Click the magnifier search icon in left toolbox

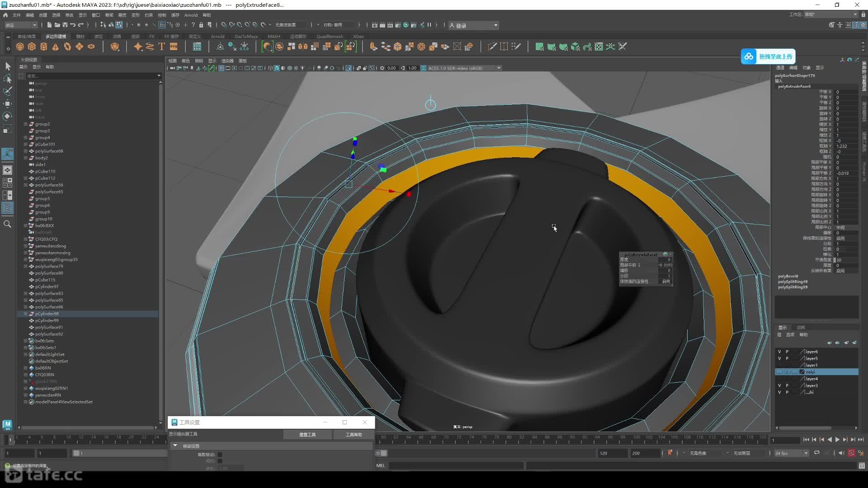pyautogui.click(x=8, y=224)
